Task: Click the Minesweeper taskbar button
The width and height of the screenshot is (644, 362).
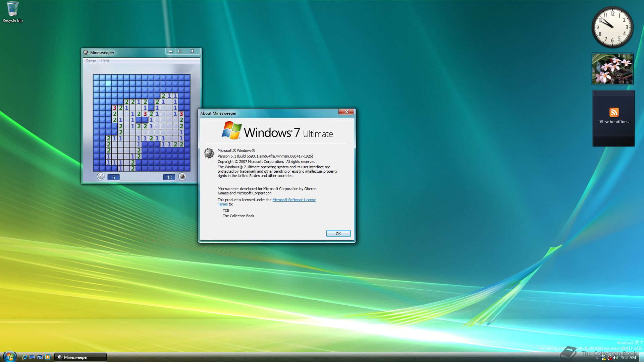Action: (x=80, y=357)
